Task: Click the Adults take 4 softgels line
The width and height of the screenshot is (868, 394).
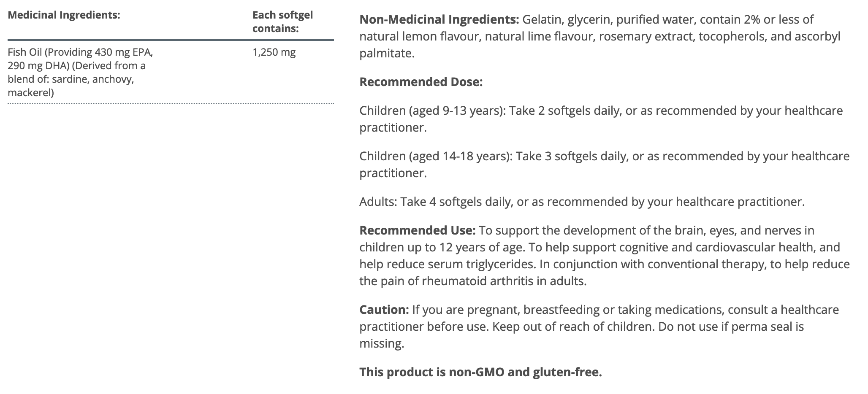Action: (x=582, y=202)
